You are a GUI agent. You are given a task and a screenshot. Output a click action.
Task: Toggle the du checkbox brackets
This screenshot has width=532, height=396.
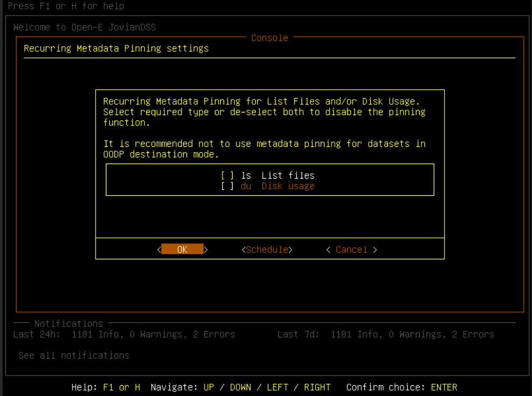228,186
